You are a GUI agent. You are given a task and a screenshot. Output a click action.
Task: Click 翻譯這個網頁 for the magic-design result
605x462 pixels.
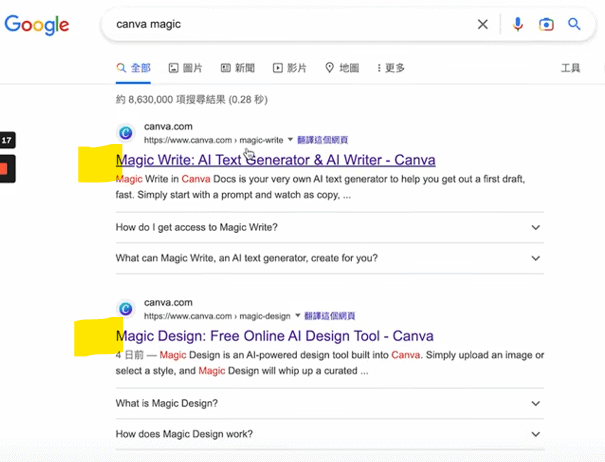pyautogui.click(x=330, y=316)
